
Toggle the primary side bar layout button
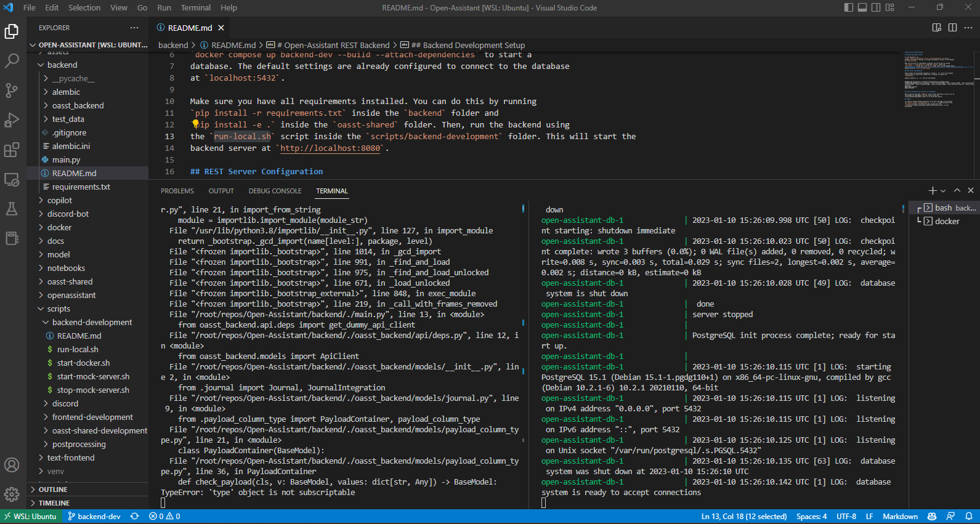849,7
